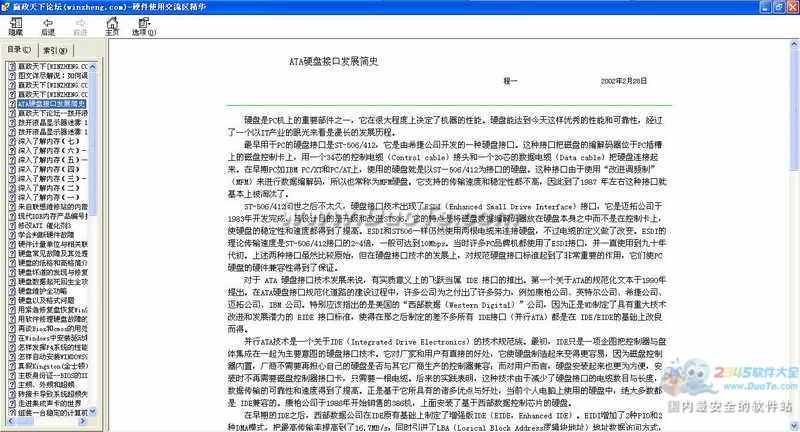Click contents list scroll-up arrow
The height and width of the screenshot is (432, 800).
(x=92, y=66)
